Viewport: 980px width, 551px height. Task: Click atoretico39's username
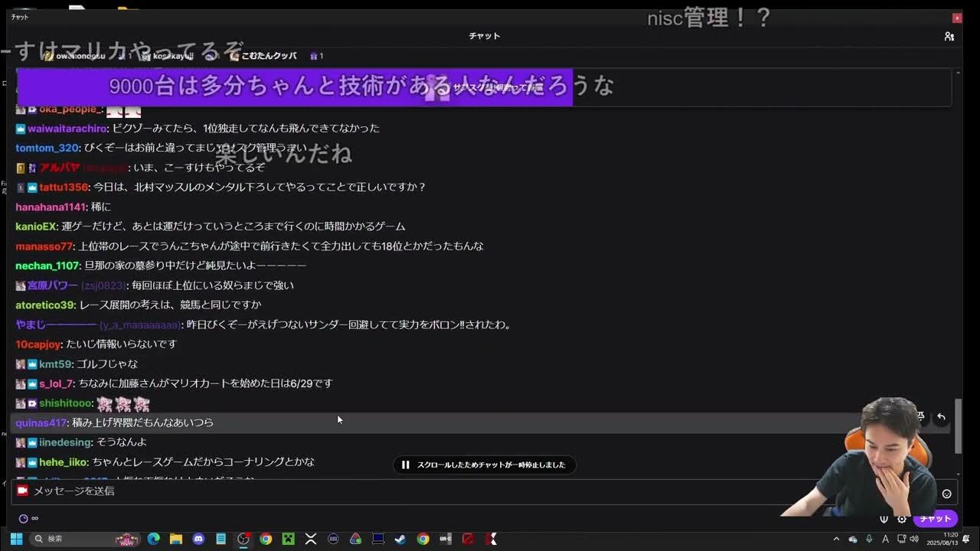44,305
